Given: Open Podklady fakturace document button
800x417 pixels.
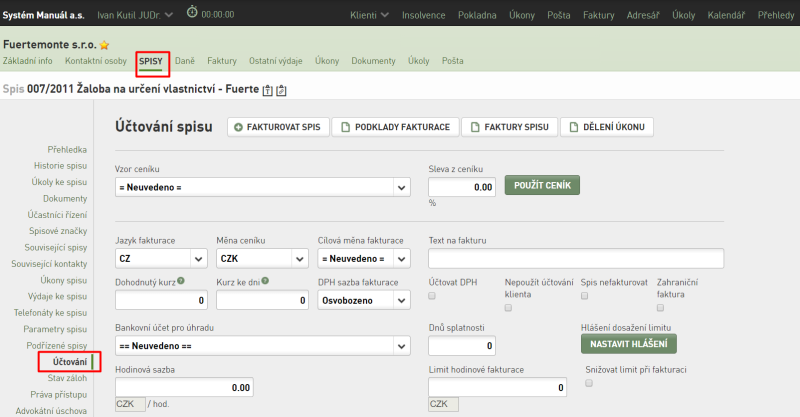Looking at the screenshot, I should coord(395,127).
